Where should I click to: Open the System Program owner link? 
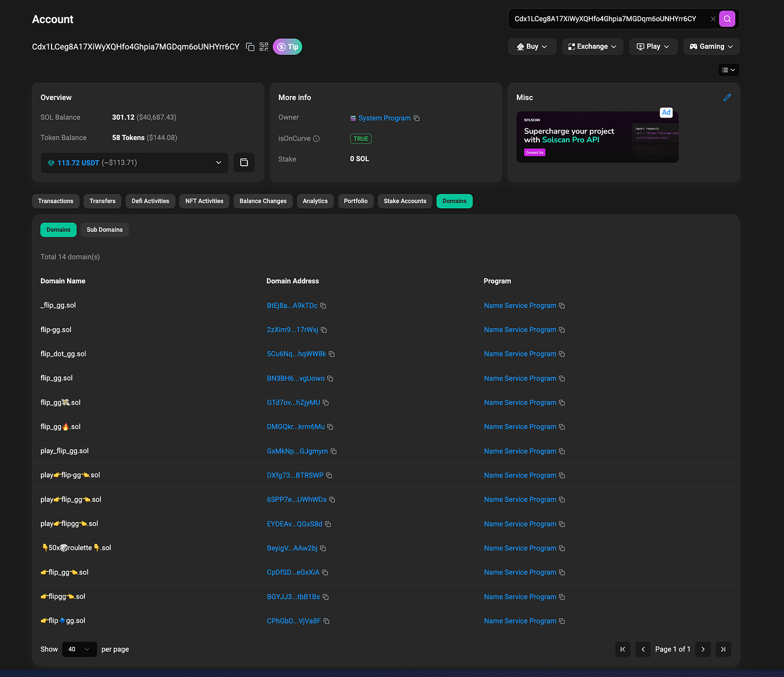384,118
